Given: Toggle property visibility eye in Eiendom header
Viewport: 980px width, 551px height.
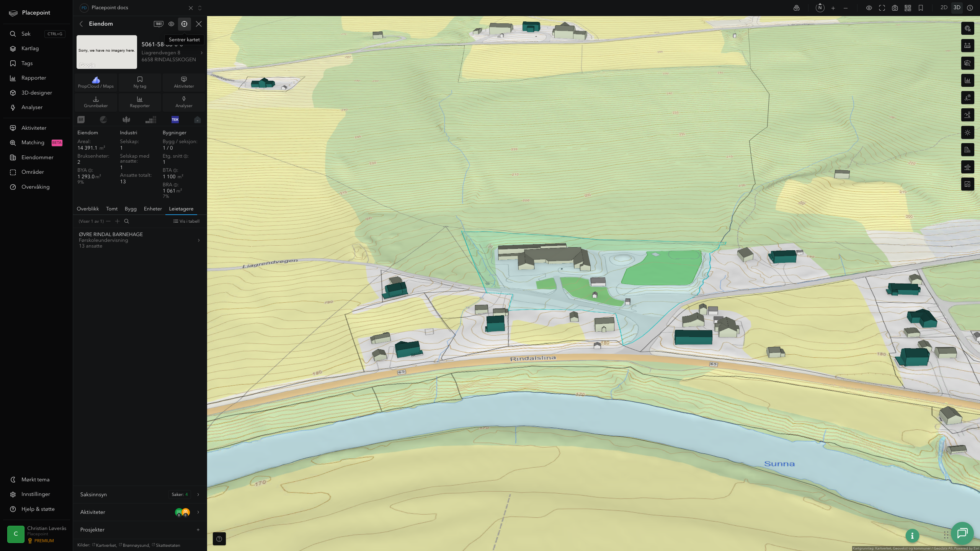Looking at the screenshot, I should (x=171, y=24).
